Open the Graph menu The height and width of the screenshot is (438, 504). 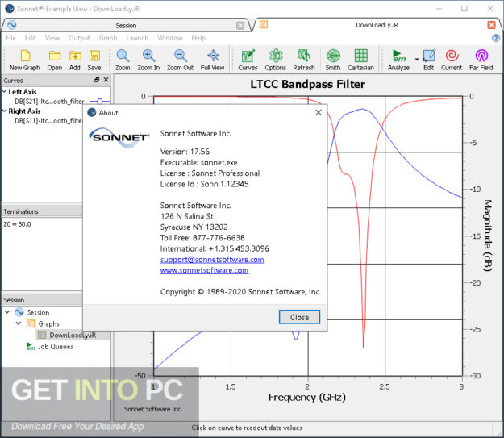tap(108, 38)
